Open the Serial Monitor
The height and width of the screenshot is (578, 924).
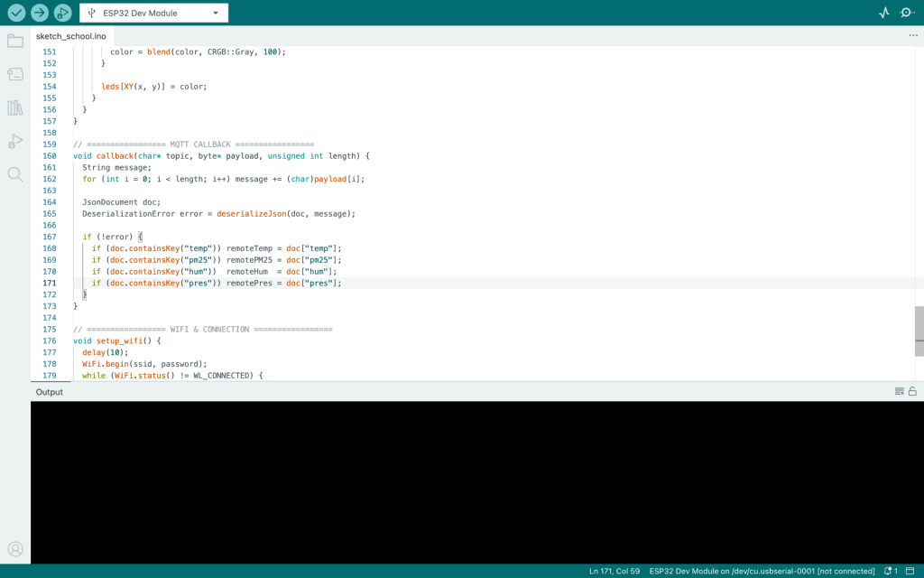coord(907,13)
